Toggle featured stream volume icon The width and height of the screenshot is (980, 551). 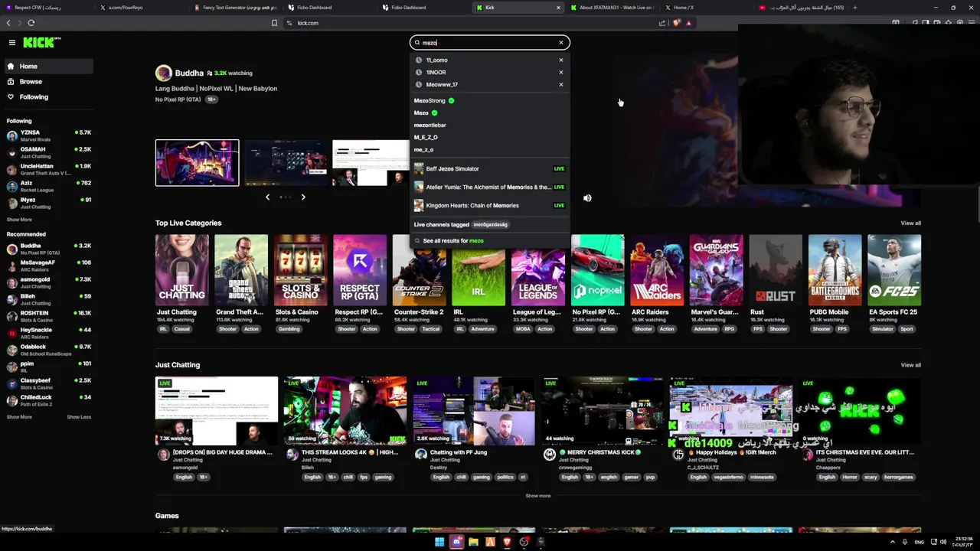(587, 198)
